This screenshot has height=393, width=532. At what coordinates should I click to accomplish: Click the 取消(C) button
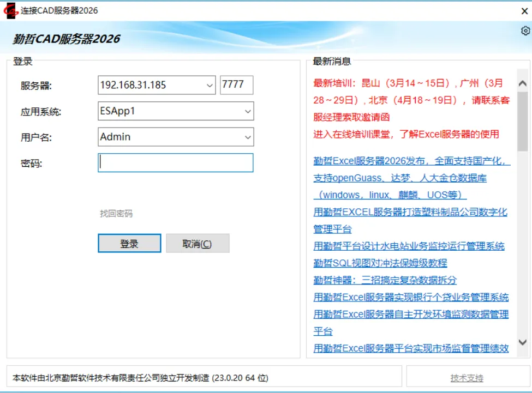coord(198,243)
